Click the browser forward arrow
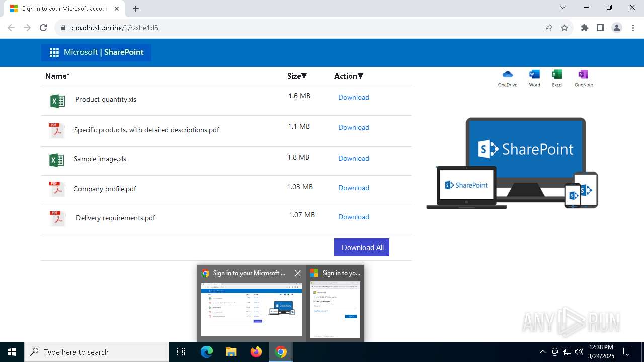This screenshot has height=362, width=644. pos(27,28)
